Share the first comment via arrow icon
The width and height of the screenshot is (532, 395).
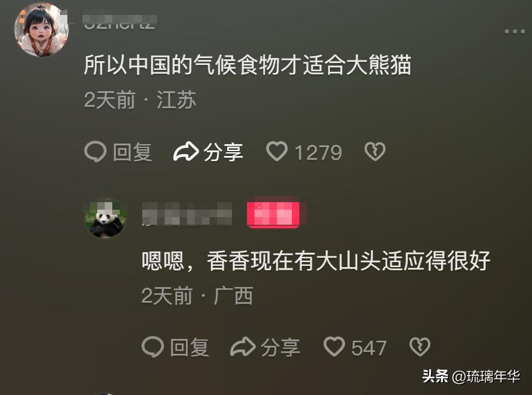(186, 152)
